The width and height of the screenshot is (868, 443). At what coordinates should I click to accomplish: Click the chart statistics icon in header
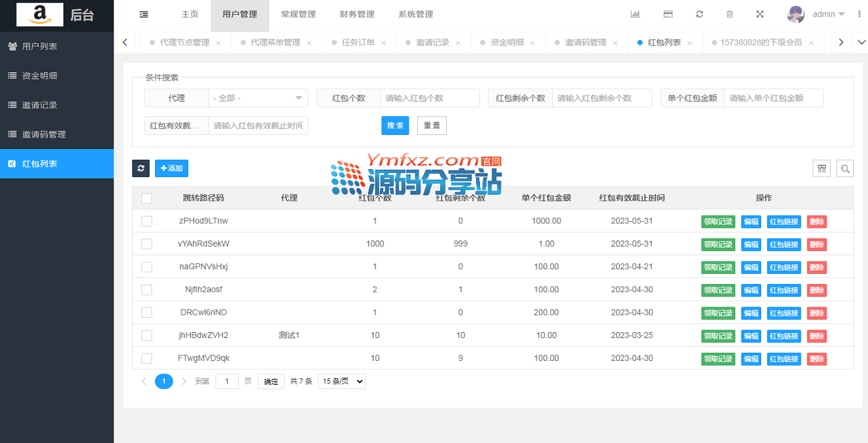point(635,14)
